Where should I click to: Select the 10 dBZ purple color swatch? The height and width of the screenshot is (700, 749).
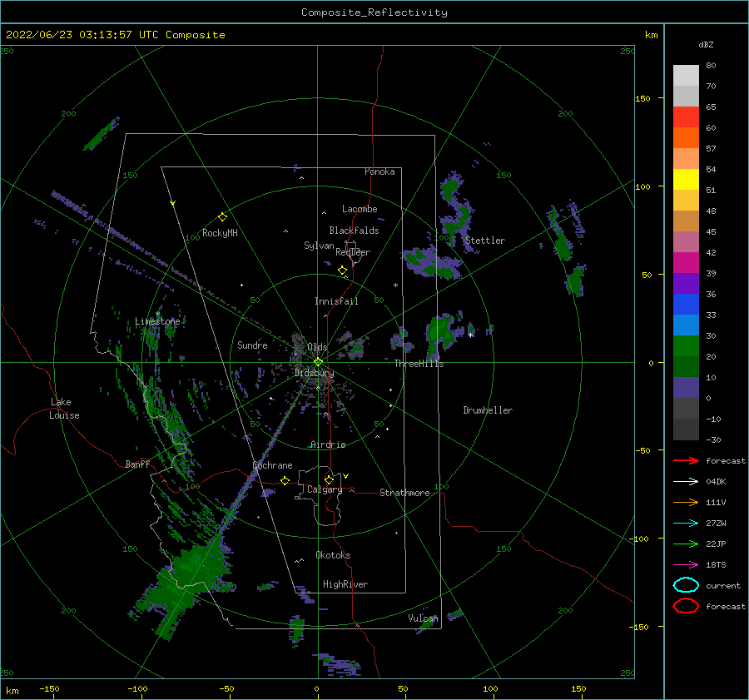pos(686,387)
